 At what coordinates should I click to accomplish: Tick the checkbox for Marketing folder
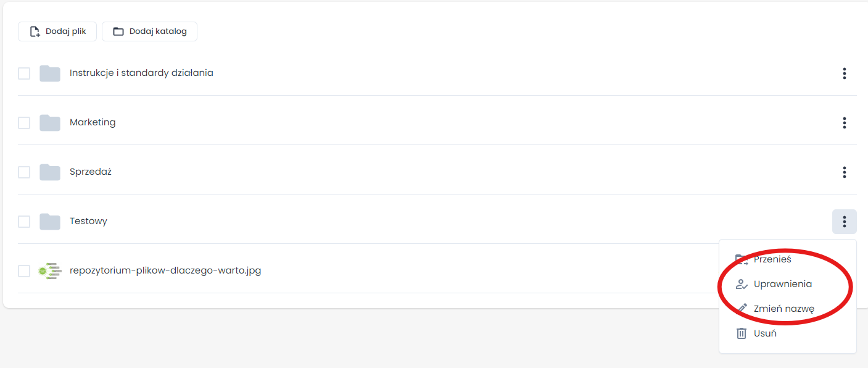pyautogui.click(x=24, y=123)
